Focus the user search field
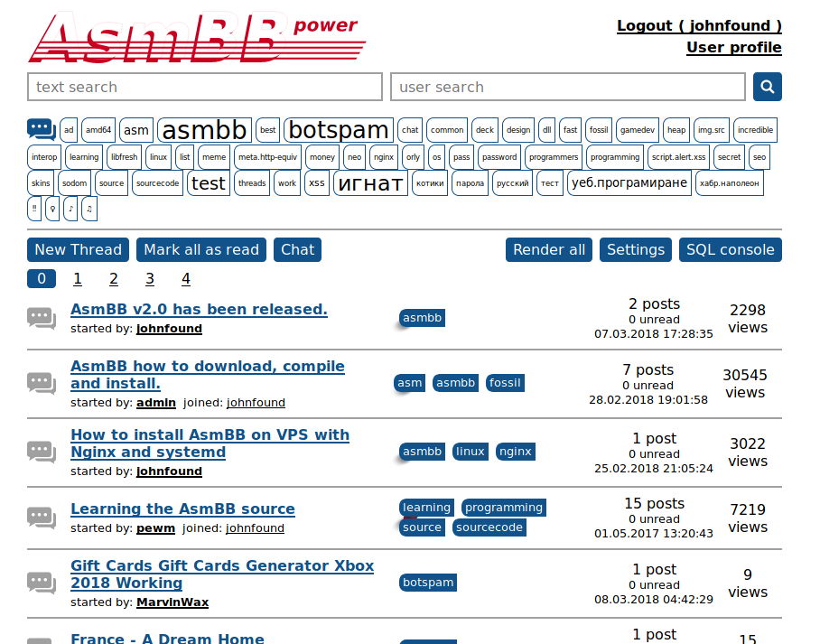Screen dimensions: 820x644 568,87
